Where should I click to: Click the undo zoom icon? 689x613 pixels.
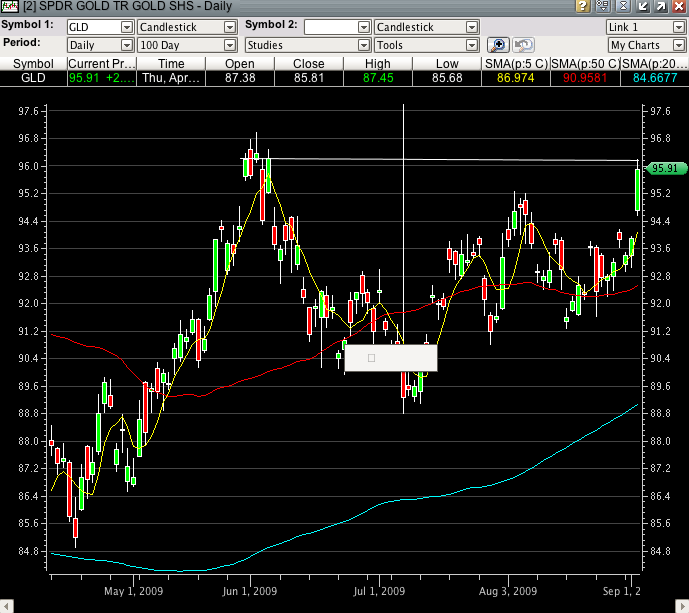(x=523, y=45)
